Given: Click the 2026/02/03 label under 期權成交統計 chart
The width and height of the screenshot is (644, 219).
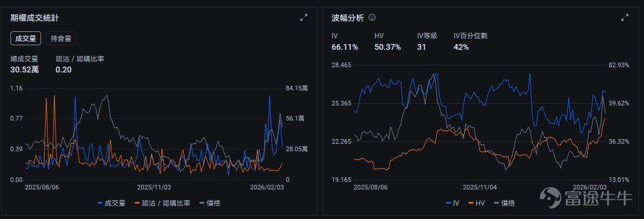Looking at the screenshot, I should (267, 187).
